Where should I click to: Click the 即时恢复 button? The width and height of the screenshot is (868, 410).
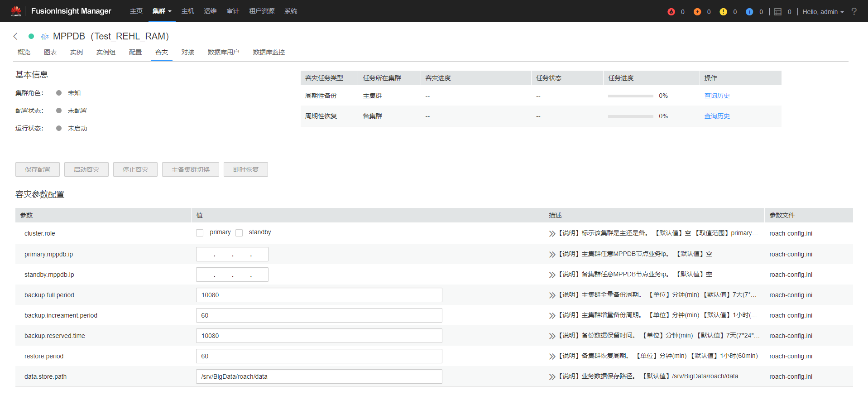[x=246, y=169]
